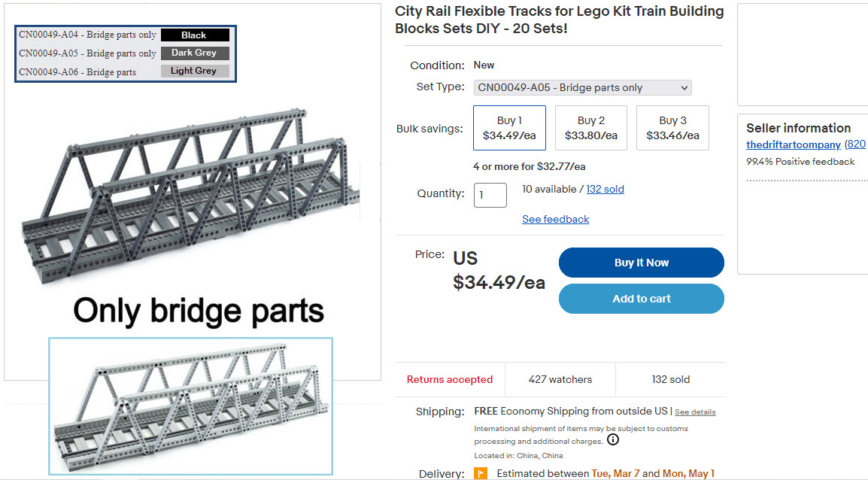Open the See feedback link
Screen dimensions: 868x480
click(555, 220)
